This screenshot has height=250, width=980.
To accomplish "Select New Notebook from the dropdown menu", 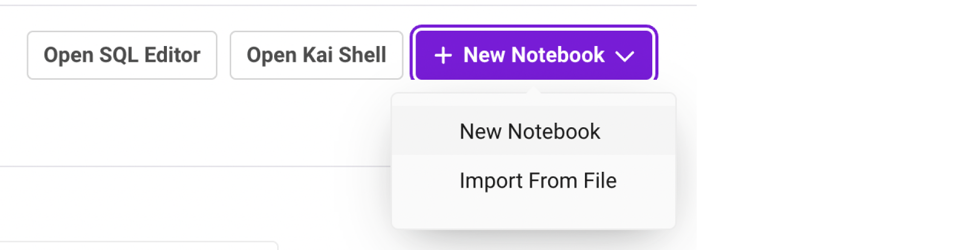I will coord(530,131).
